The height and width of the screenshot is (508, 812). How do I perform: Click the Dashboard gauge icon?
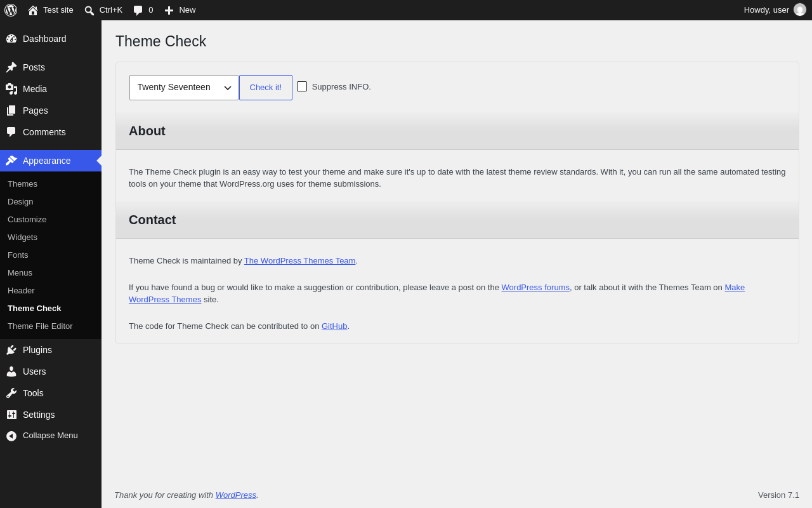pyautogui.click(x=11, y=39)
